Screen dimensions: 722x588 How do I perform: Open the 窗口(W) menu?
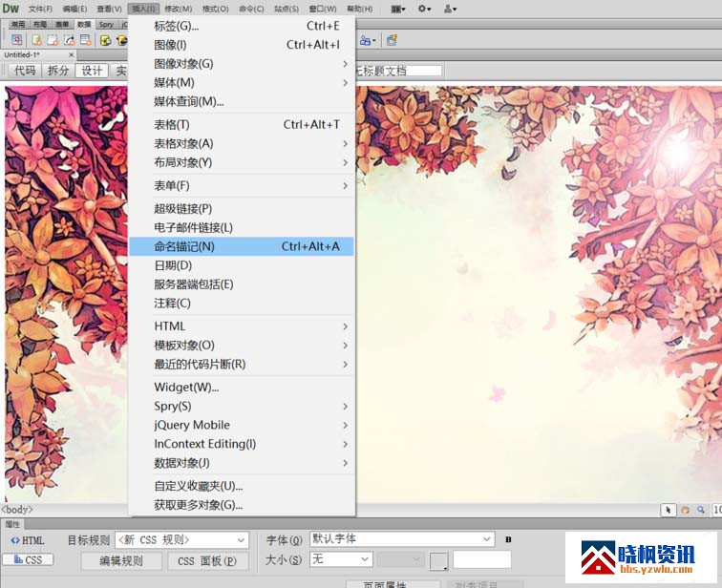point(323,9)
